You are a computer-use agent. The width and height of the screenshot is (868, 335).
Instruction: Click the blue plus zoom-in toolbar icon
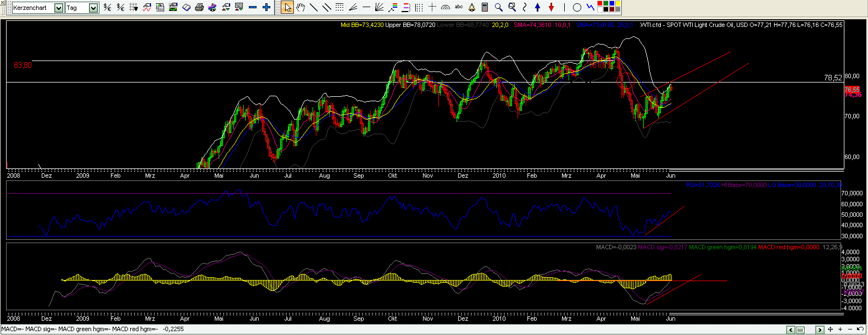point(266,7)
